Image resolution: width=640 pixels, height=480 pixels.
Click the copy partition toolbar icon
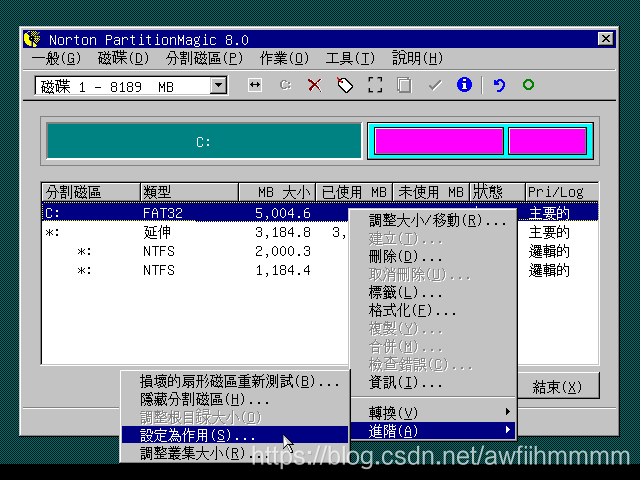tap(404, 85)
